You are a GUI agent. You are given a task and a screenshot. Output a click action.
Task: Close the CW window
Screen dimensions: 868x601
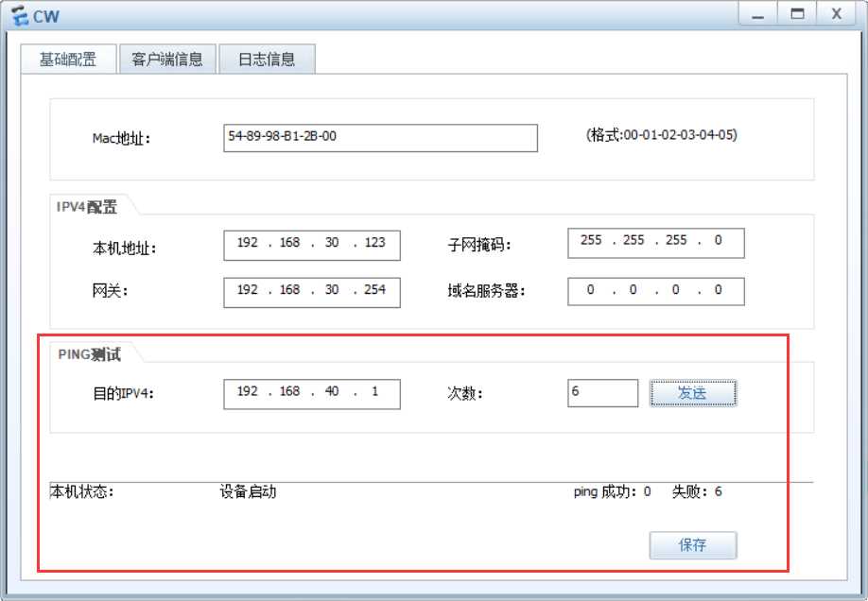pos(837,15)
